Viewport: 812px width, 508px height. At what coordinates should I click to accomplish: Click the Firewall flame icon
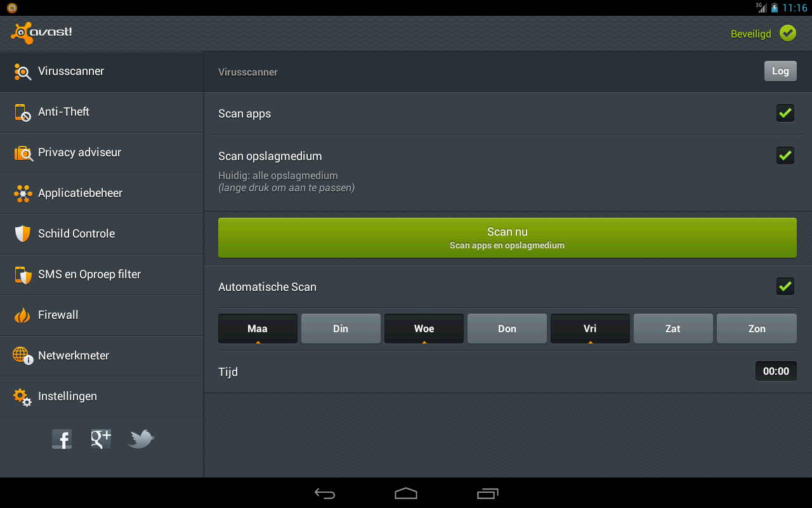click(x=23, y=315)
